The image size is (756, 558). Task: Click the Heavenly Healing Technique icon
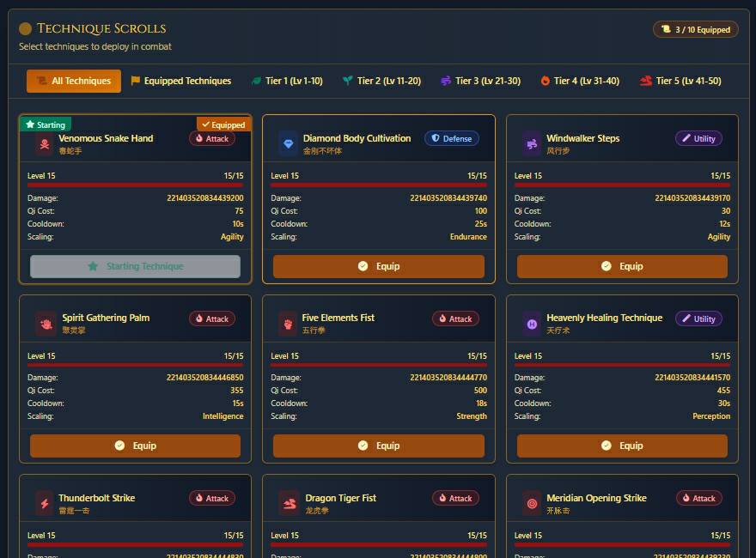tap(532, 323)
